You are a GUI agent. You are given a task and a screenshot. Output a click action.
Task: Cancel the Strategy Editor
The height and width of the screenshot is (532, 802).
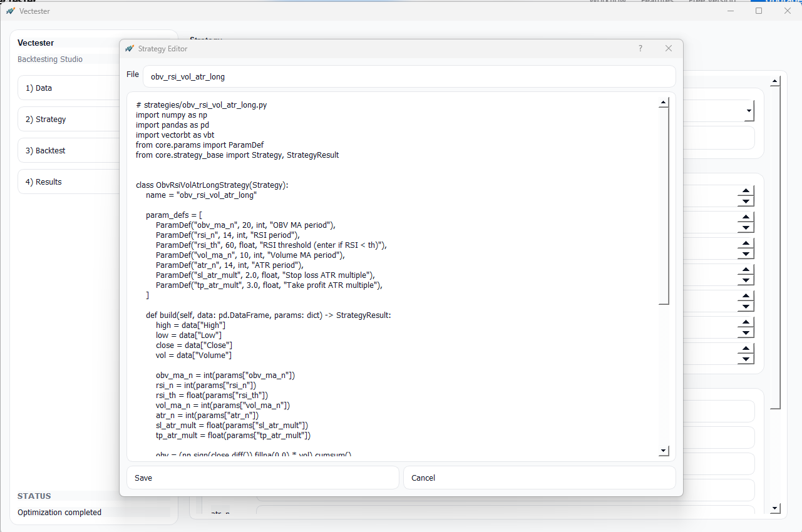[x=539, y=478]
